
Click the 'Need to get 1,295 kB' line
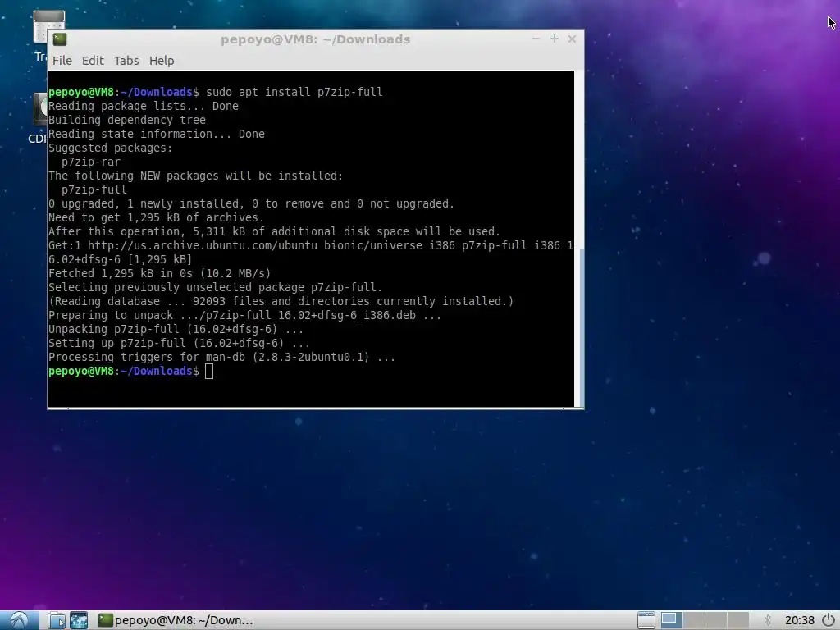coord(157,217)
